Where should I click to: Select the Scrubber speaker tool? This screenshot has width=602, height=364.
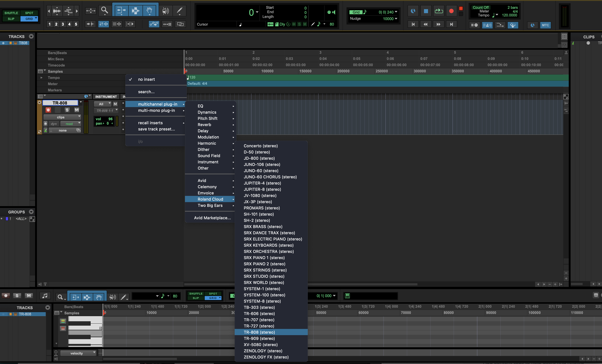(x=165, y=10)
